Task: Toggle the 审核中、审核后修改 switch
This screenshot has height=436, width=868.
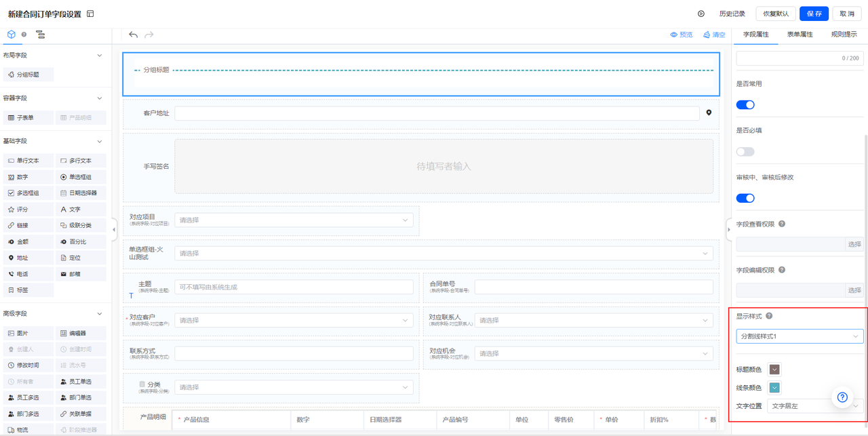Action: (x=745, y=198)
